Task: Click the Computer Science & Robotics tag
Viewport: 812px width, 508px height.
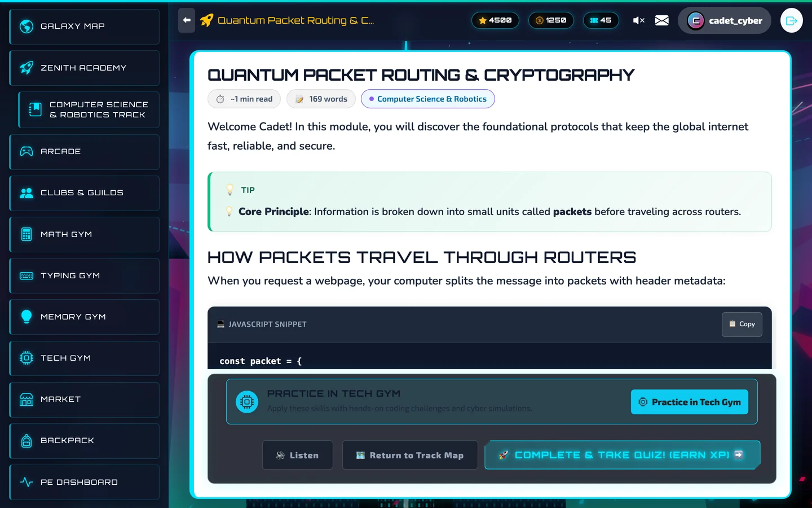Action: point(428,99)
